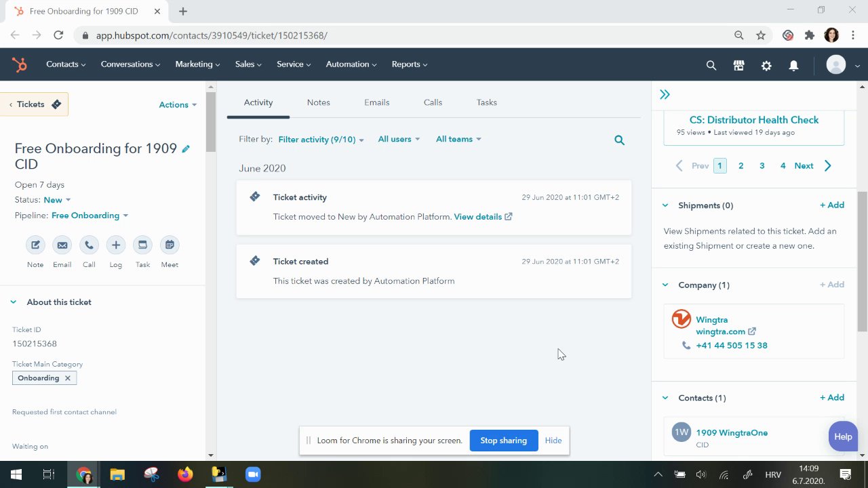
Task: Open wingtra.com external link icon
Action: (751, 331)
